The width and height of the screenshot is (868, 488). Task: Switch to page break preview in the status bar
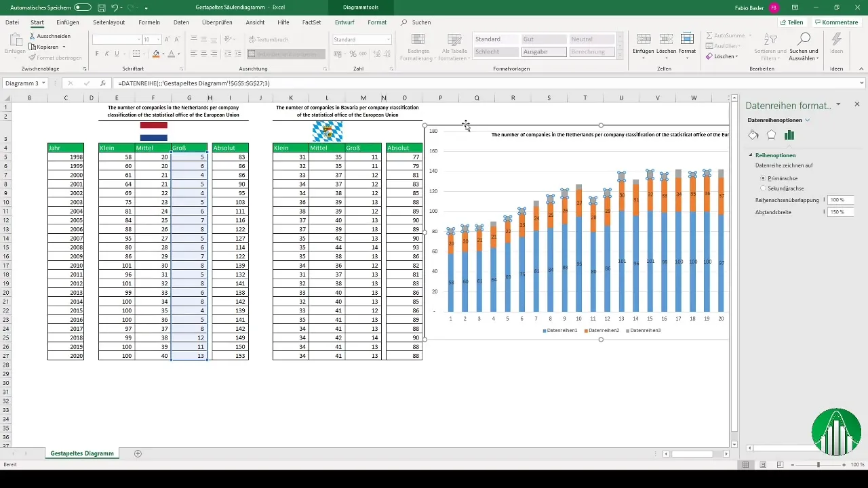pyautogui.click(x=780, y=464)
